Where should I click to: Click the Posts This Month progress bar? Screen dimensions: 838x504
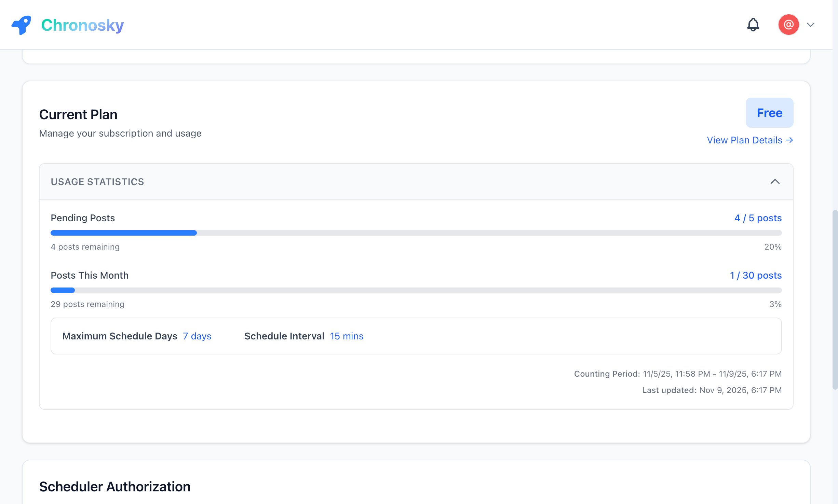coord(416,290)
